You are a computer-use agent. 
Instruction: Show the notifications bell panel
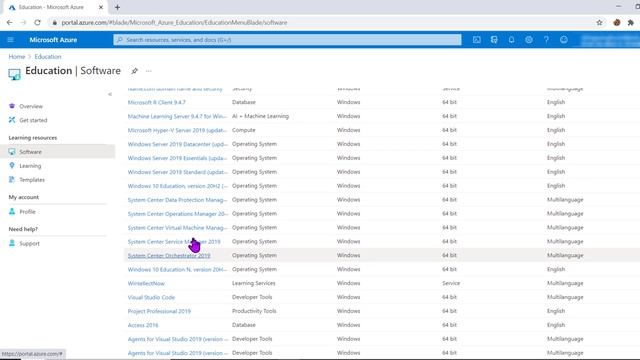click(511, 40)
